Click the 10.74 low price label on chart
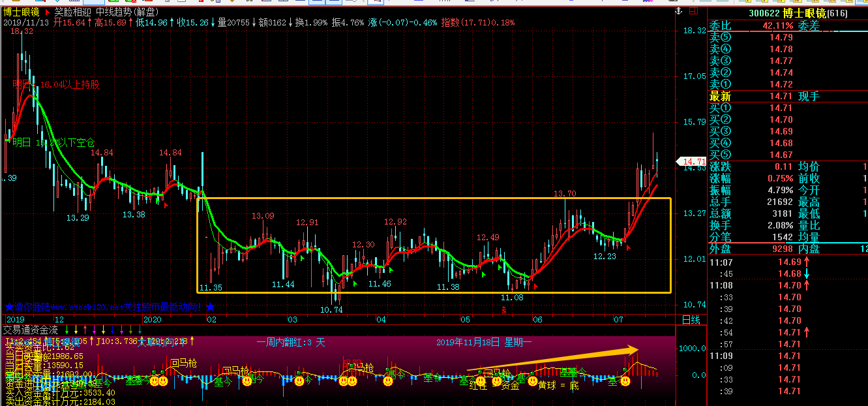The width and height of the screenshot is (868, 406). (331, 310)
